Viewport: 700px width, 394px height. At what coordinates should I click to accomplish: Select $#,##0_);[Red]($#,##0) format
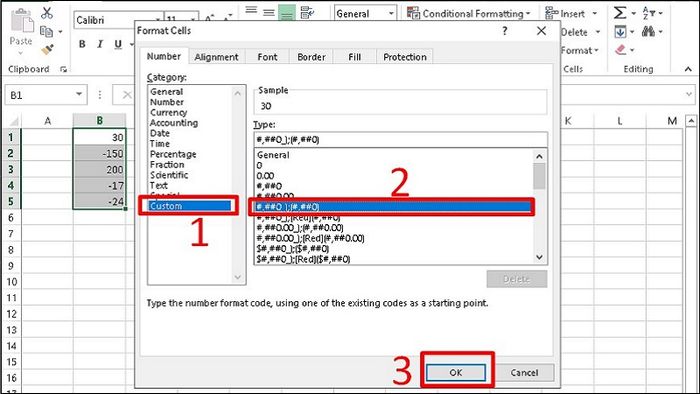303,259
